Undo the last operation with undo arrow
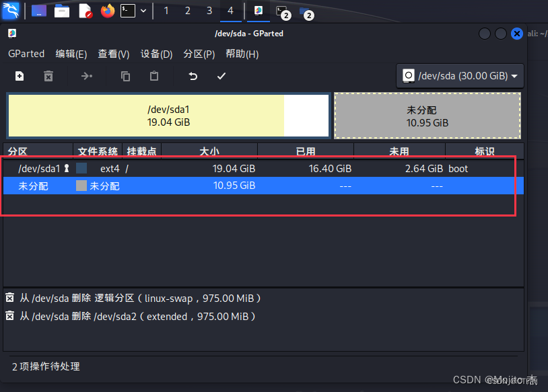 [x=193, y=76]
